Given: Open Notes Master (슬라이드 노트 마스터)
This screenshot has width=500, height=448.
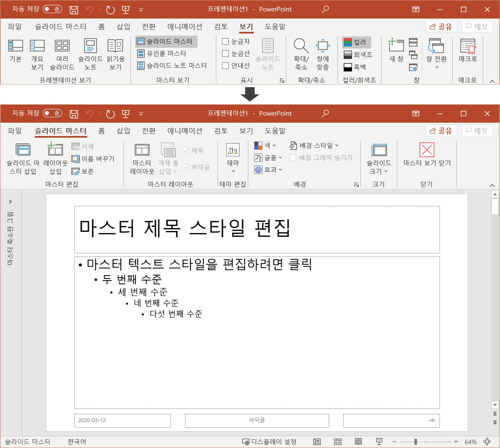Looking at the screenshot, I should [x=172, y=65].
